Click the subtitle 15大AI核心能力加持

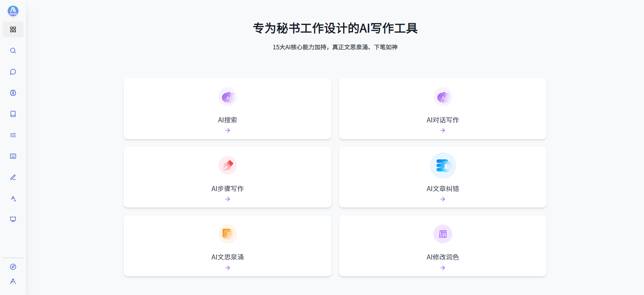(300, 47)
